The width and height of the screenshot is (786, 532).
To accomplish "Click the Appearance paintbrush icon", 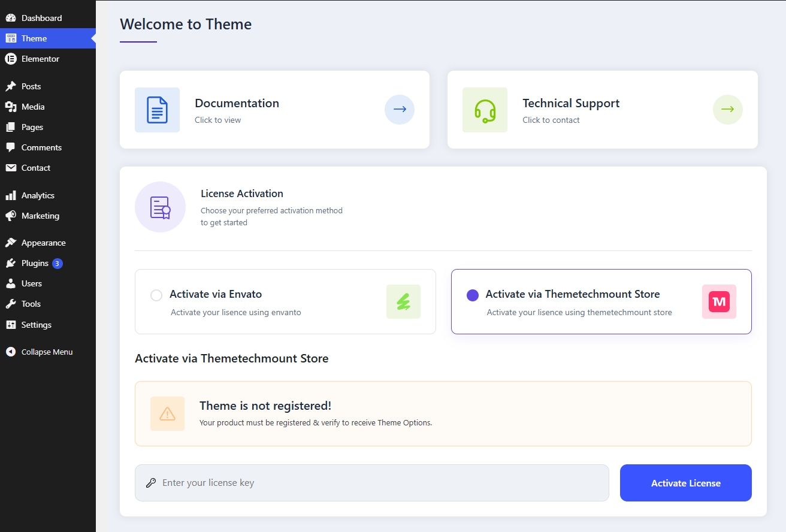I will tap(11, 243).
